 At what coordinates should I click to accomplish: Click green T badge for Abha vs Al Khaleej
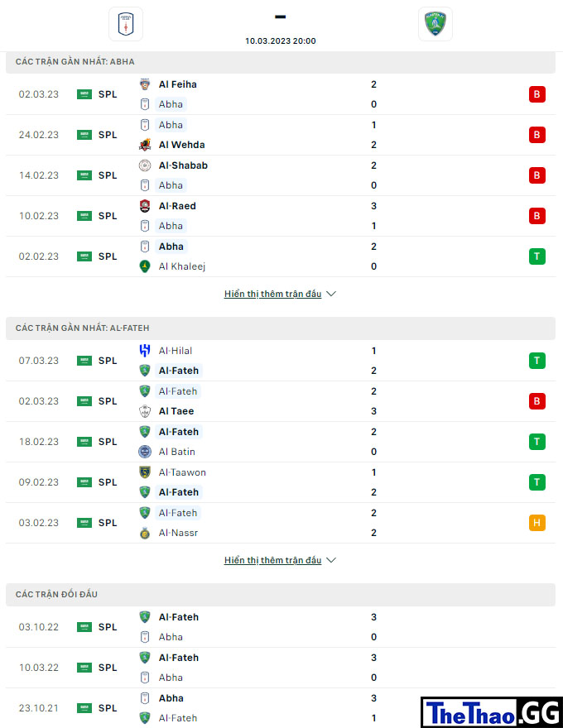coord(537,256)
